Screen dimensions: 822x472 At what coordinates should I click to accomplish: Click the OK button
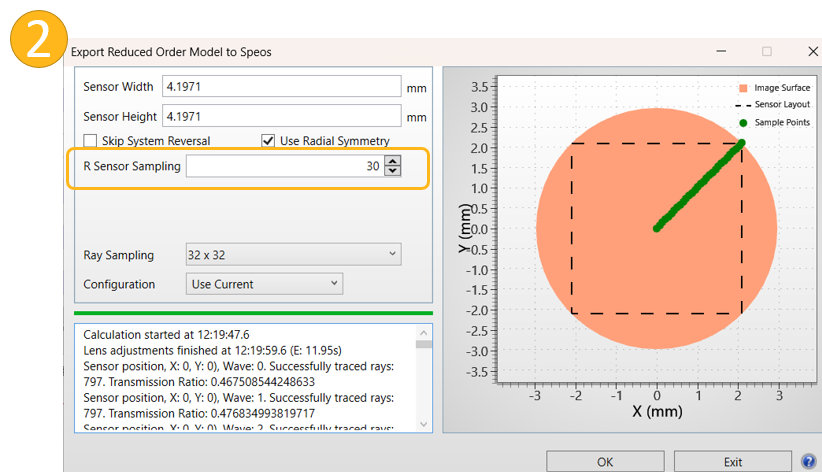click(605, 462)
